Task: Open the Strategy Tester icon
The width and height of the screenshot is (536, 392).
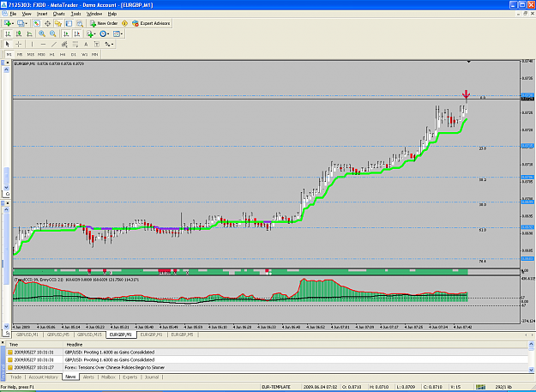Action: [x=80, y=23]
